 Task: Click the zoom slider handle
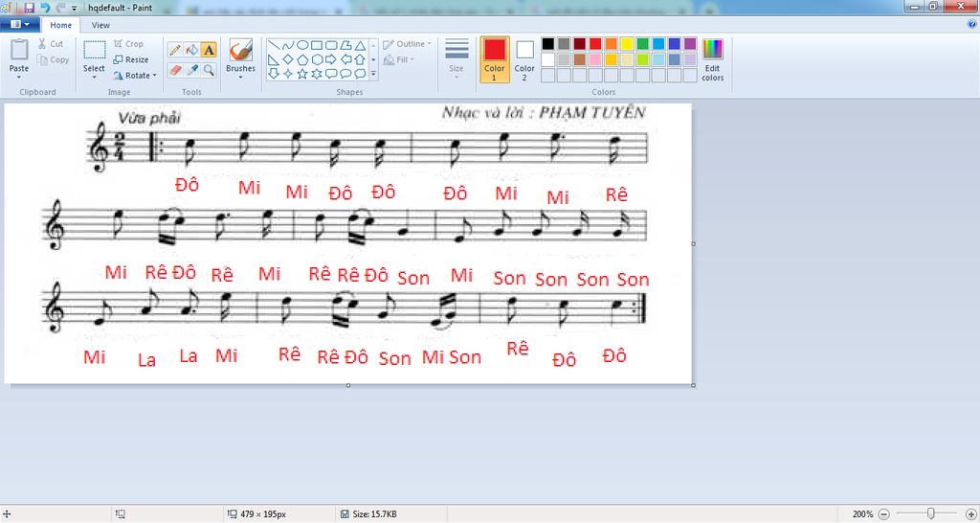pyautogui.click(x=930, y=513)
